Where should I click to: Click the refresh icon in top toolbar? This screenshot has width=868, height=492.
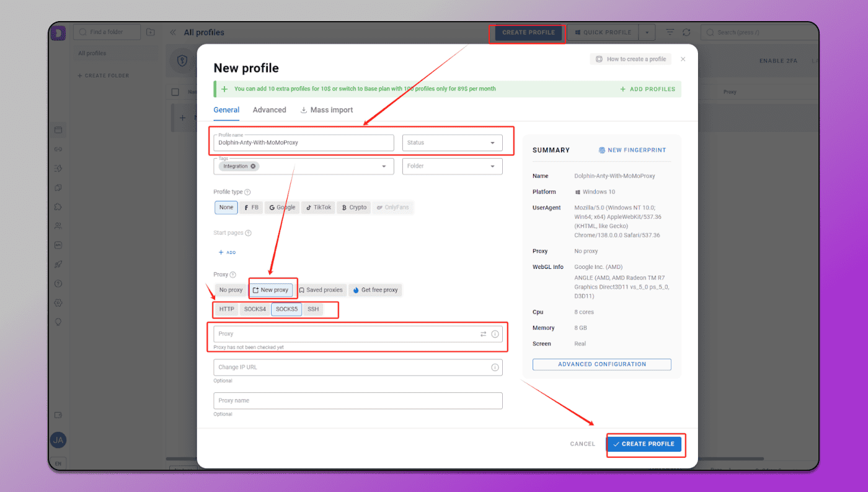(x=686, y=32)
